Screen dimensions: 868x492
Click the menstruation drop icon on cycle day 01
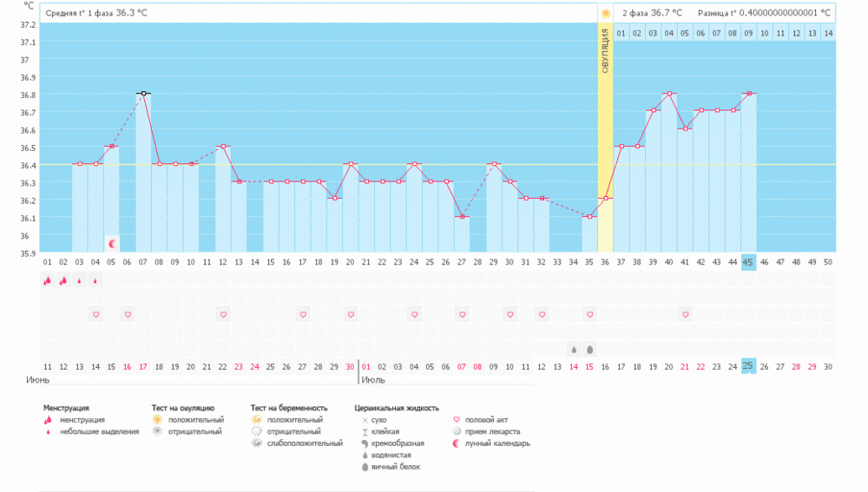click(x=47, y=280)
